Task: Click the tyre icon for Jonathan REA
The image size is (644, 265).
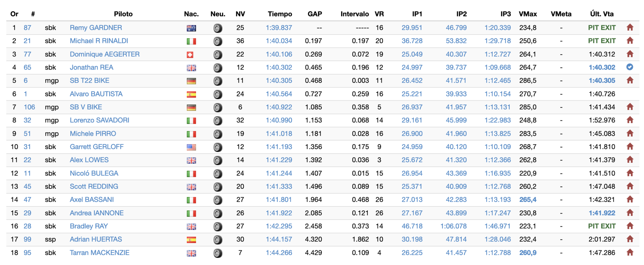Action: 218,68
